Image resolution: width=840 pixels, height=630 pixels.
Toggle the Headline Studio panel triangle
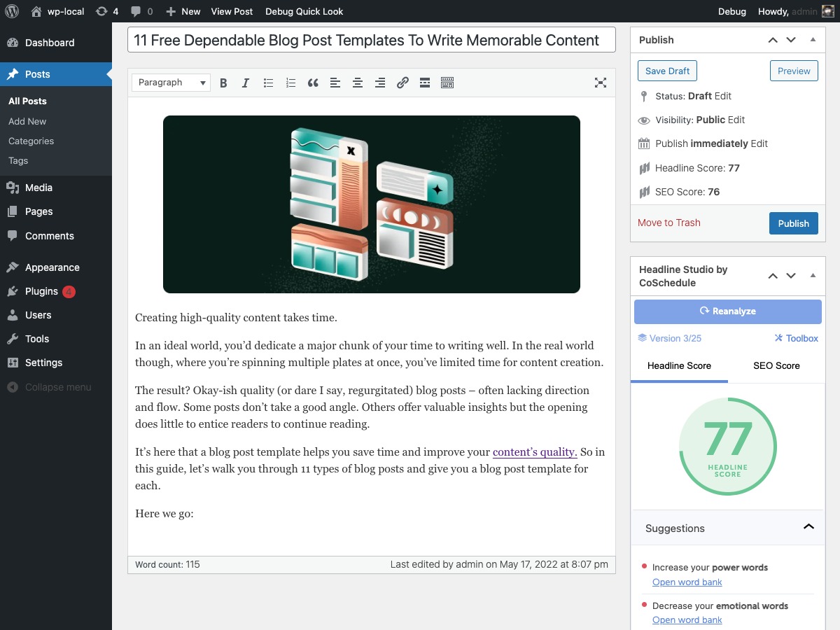tap(813, 275)
